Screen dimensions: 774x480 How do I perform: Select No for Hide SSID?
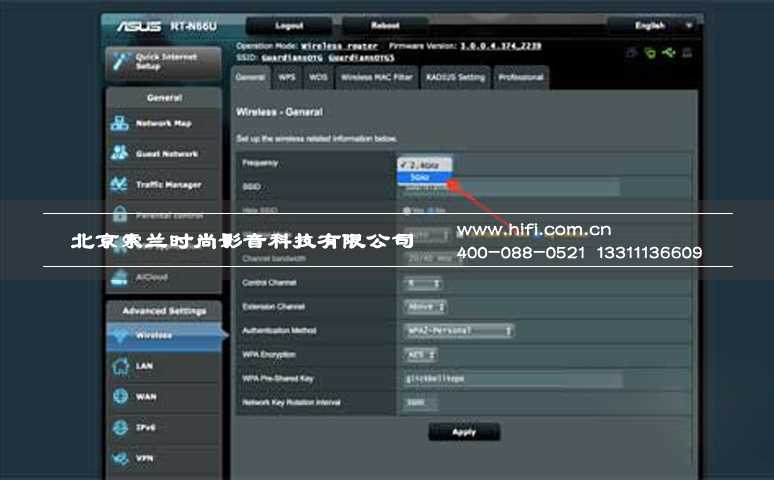(x=430, y=210)
